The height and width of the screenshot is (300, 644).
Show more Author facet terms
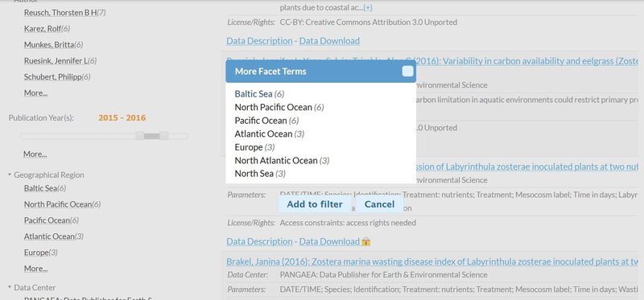(35, 92)
